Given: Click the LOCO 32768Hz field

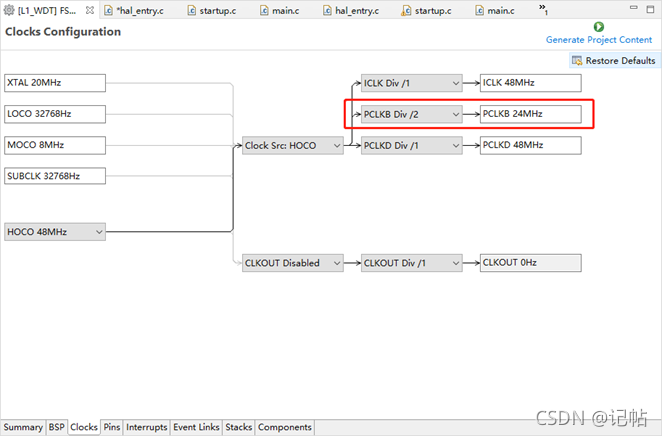Looking at the screenshot, I should [55, 114].
